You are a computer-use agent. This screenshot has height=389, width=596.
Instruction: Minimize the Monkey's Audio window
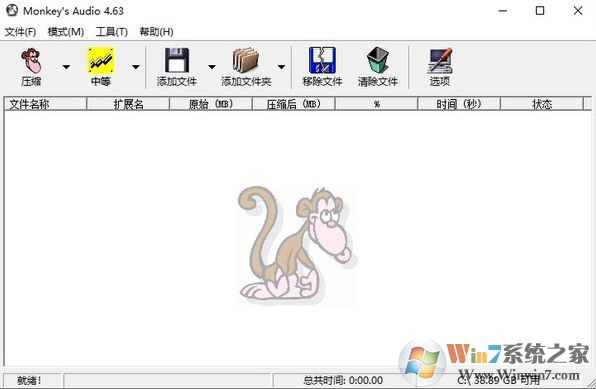(x=503, y=11)
